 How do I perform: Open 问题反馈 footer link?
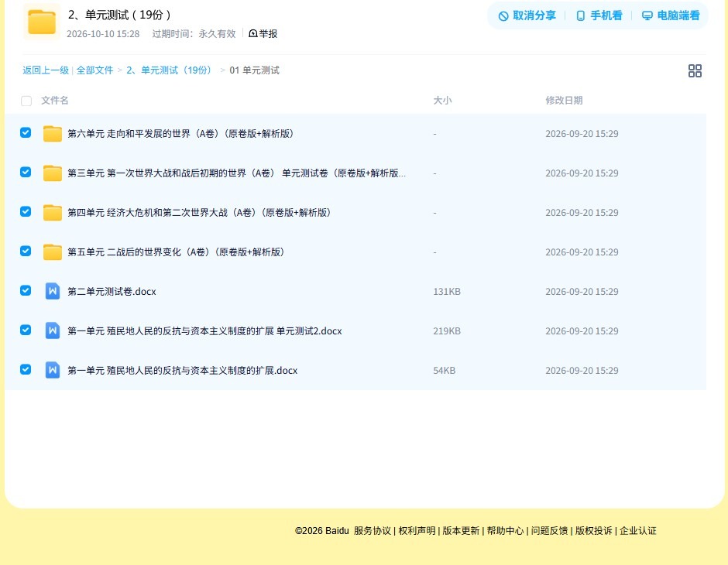(x=549, y=531)
